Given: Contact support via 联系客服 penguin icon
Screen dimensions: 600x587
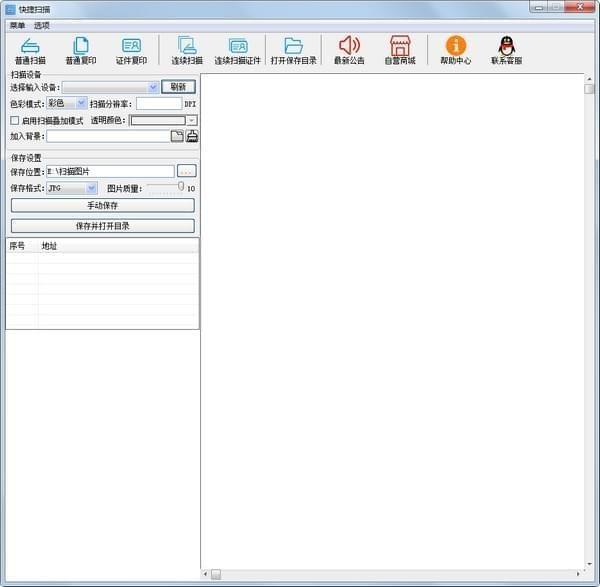Looking at the screenshot, I should 507,51.
